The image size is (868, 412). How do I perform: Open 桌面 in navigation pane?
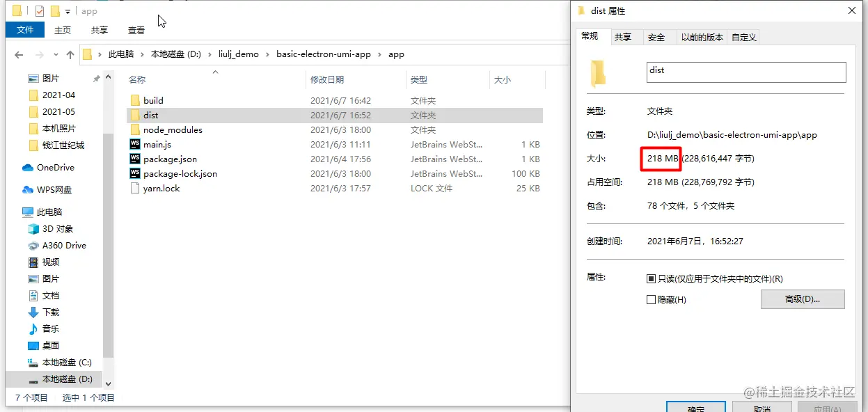(x=51, y=345)
